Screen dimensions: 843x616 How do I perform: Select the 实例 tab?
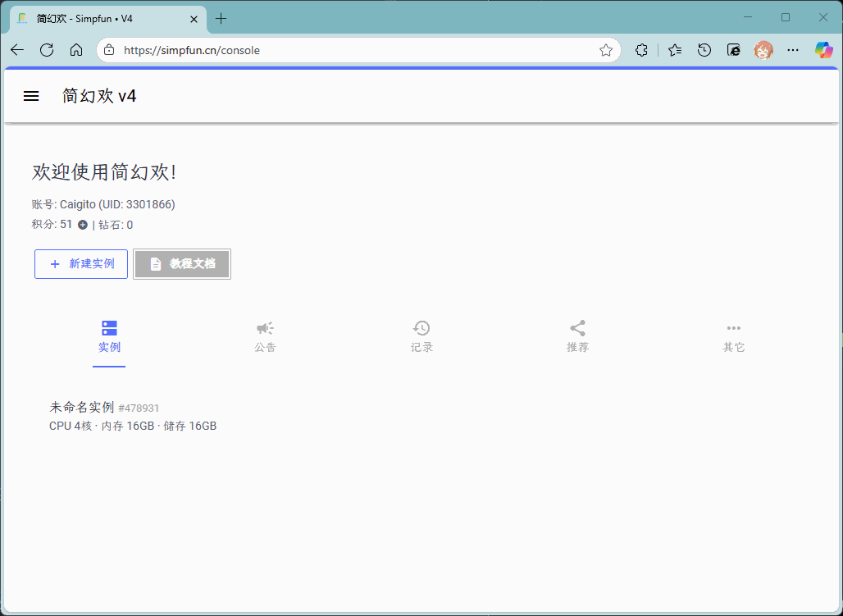pos(109,337)
